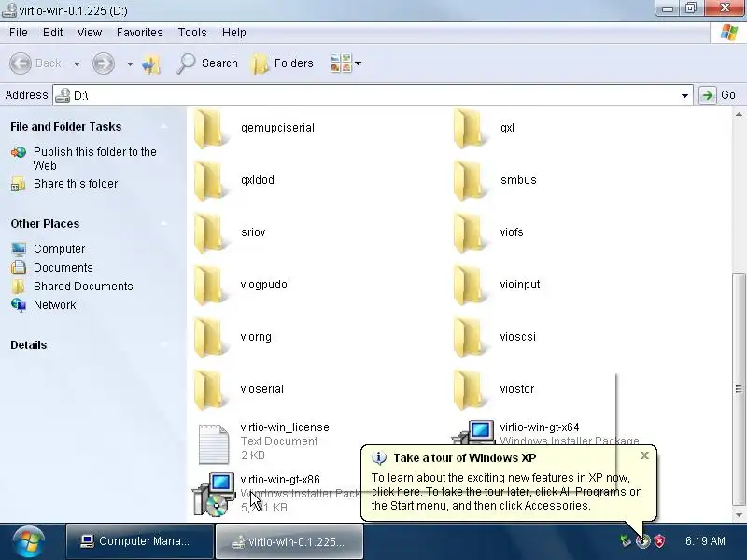Select the viostor folder icon
Screen dimensions: 747x560
(x=470, y=390)
